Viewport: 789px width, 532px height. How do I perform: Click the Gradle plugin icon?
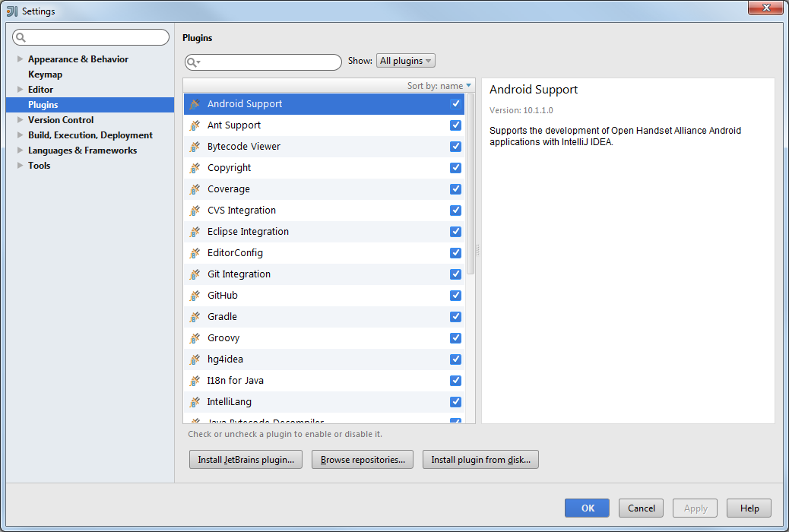click(195, 317)
